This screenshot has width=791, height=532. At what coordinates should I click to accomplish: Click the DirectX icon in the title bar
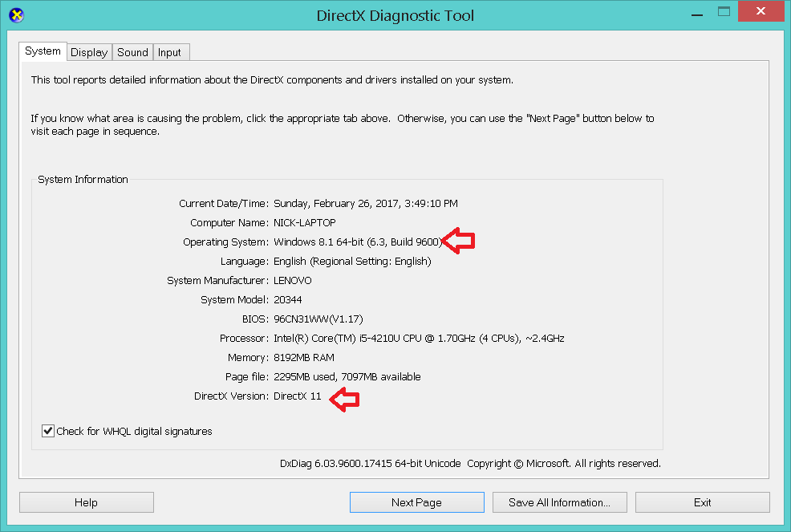[16, 15]
